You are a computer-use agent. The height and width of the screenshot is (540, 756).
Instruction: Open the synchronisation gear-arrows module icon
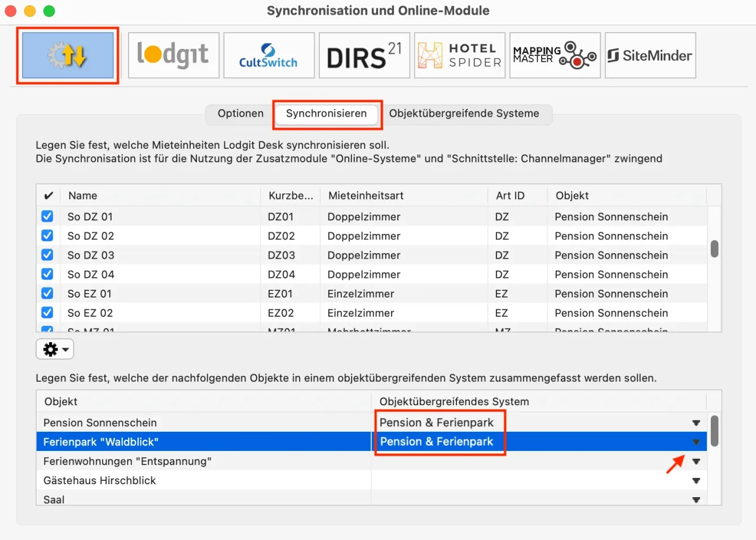(68, 55)
